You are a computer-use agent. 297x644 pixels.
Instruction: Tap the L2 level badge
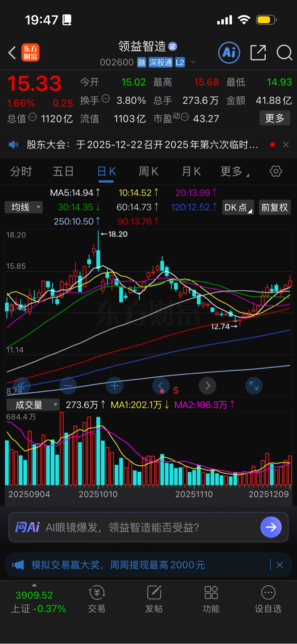[180, 62]
